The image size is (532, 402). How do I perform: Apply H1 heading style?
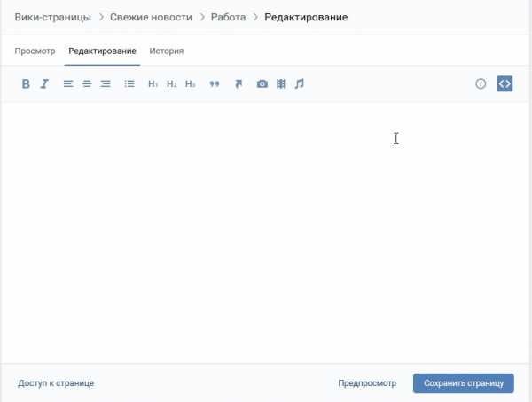pyautogui.click(x=153, y=84)
